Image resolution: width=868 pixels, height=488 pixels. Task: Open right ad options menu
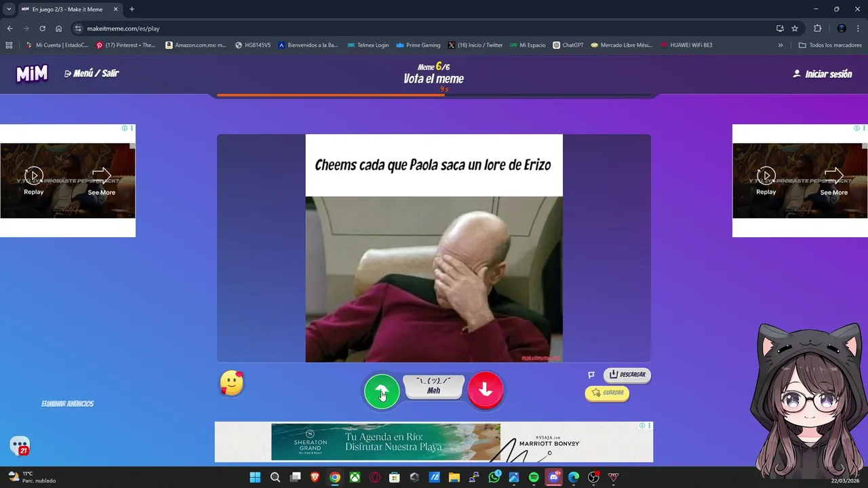864,128
